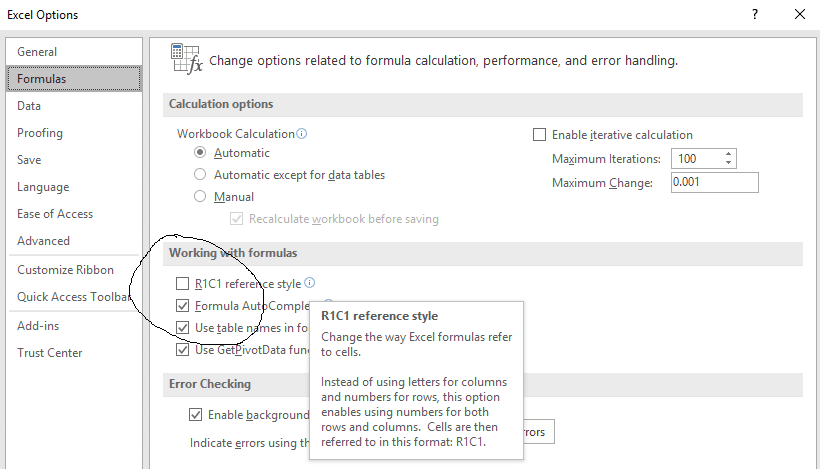Click the Maximum Change input field

click(x=714, y=182)
